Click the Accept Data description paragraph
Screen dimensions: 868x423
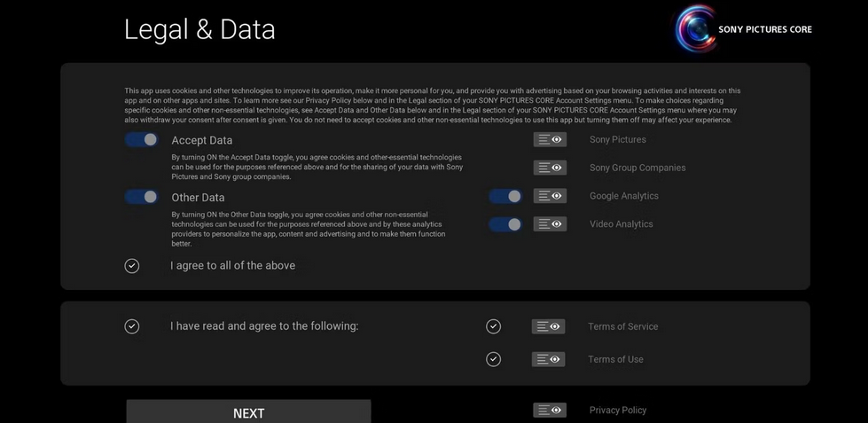tap(317, 168)
